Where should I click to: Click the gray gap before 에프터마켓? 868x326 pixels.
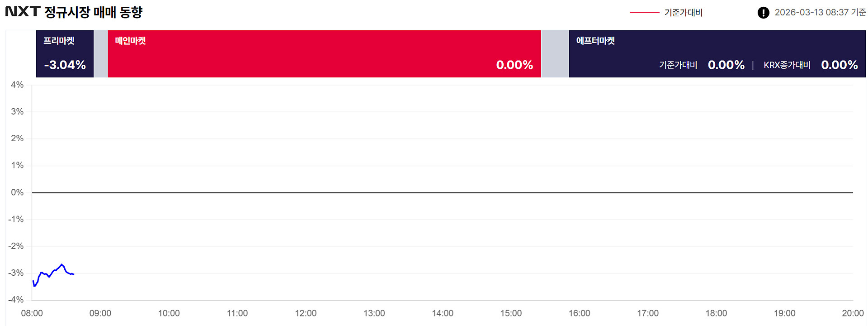coord(555,53)
